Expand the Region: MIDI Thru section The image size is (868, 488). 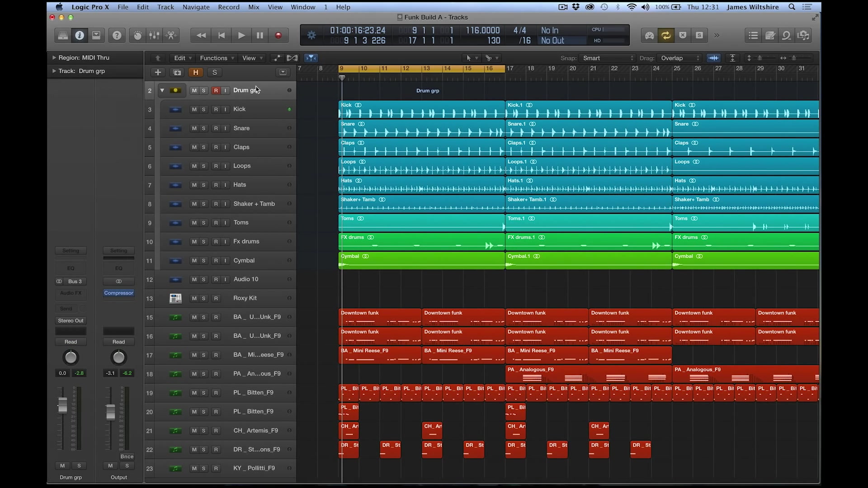click(54, 58)
